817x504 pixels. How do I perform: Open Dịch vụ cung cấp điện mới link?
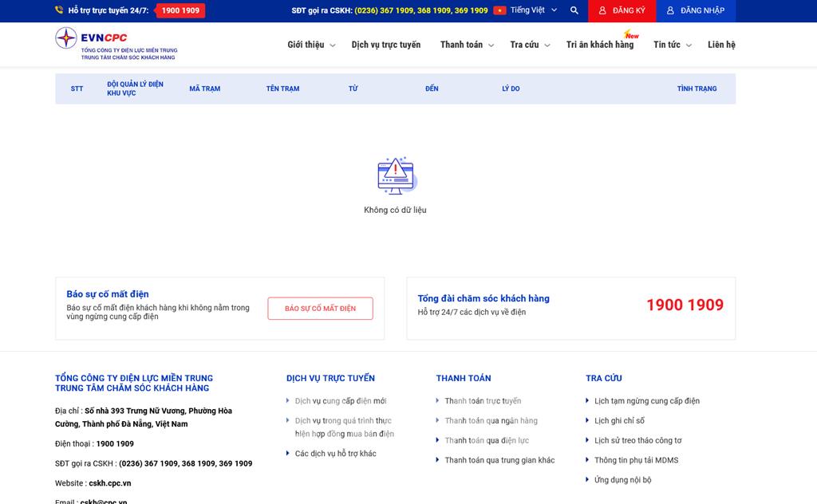[x=341, y=401]
